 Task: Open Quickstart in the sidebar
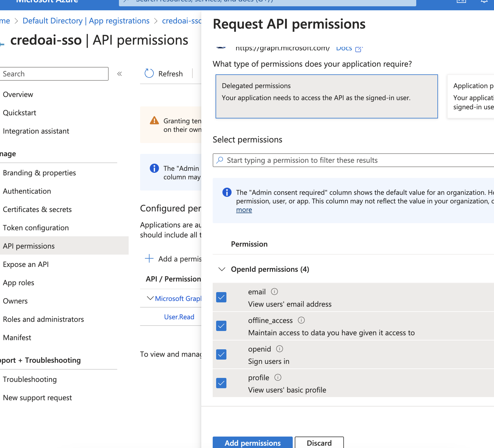point(19,113)
